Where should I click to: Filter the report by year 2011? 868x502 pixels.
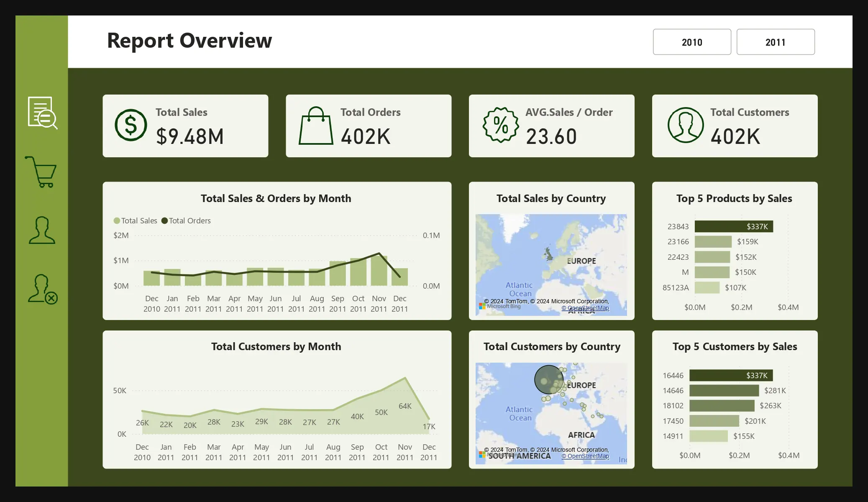pyautogui.click(x=775, y=42)
